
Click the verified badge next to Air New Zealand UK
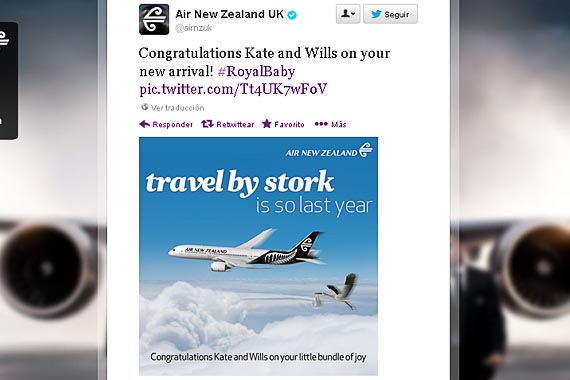click(x=292, y=15)
